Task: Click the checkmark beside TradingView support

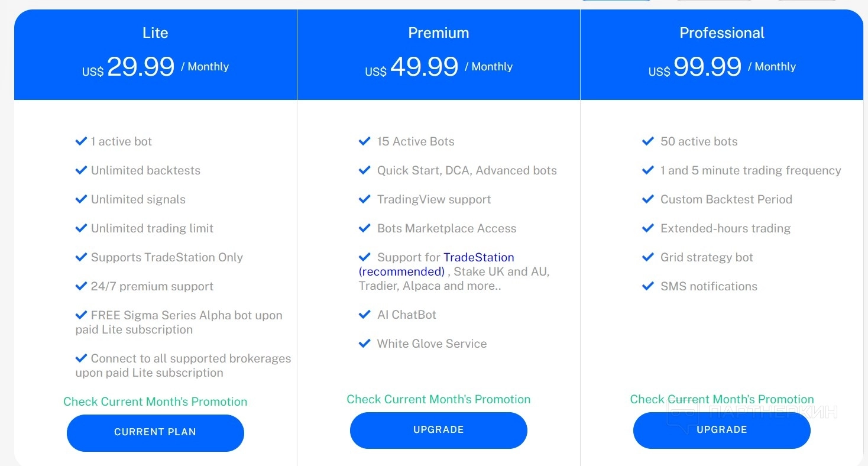Action: 364,199
